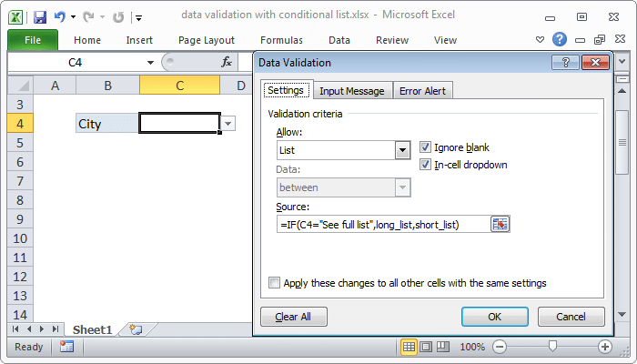Click the Clear All button

[293, 317]
